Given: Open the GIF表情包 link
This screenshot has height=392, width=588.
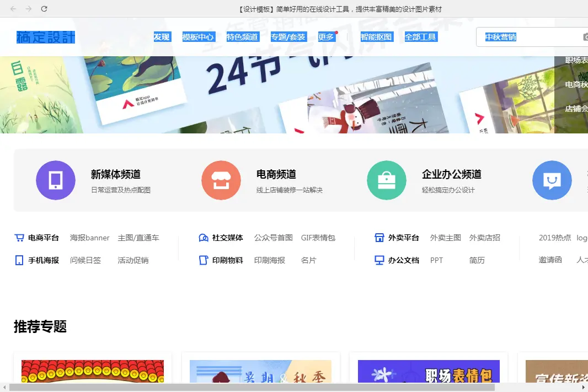Looking at the screenshot, I should point(318,238).
